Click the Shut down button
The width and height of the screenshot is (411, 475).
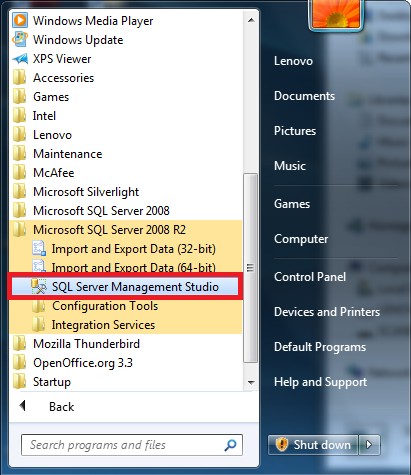(313, 445)
